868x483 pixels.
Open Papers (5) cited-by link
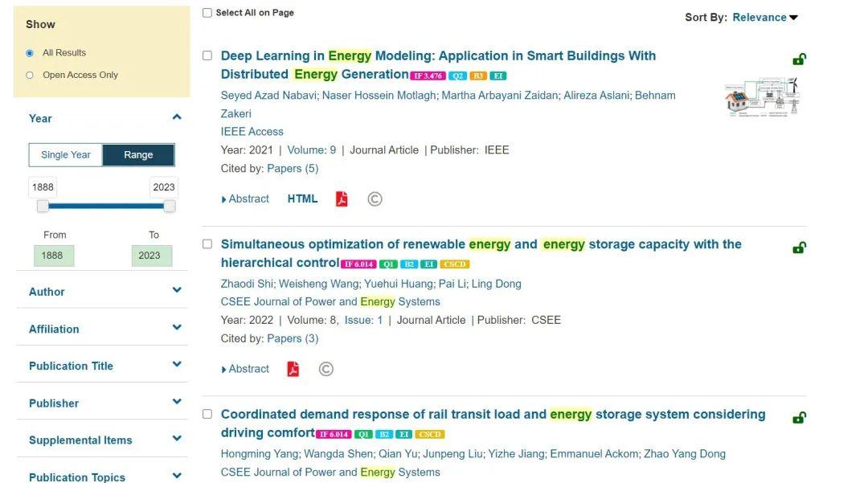coord(293,169)
